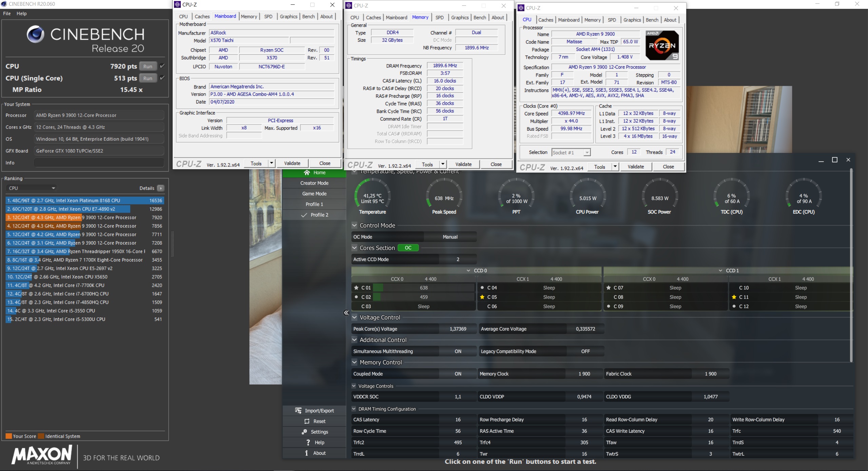Click the Info field in Cinebench
This screenshot has width=868, height=471.
[99, 163]
